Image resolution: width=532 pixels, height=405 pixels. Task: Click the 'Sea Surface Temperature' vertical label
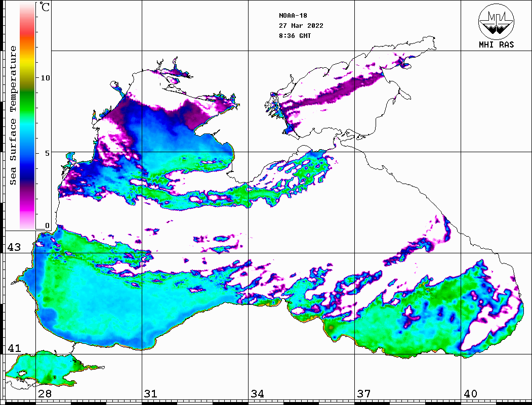[x=13, y=115]
